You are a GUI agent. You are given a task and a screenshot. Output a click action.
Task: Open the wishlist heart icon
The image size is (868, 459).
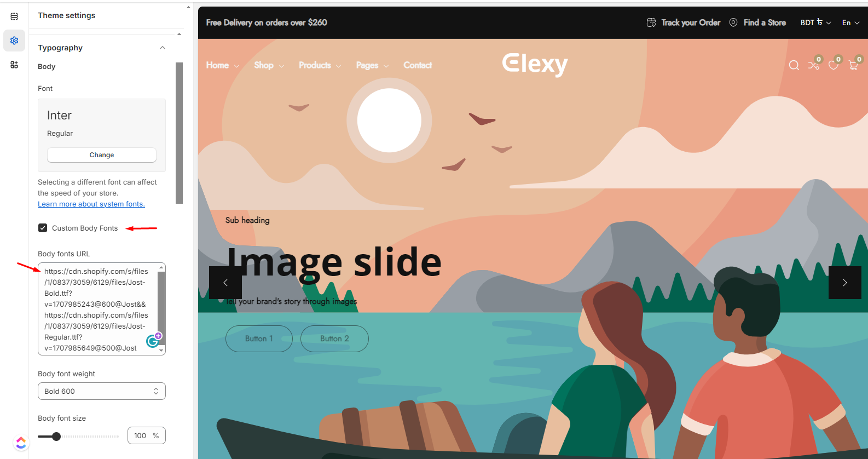834,65
